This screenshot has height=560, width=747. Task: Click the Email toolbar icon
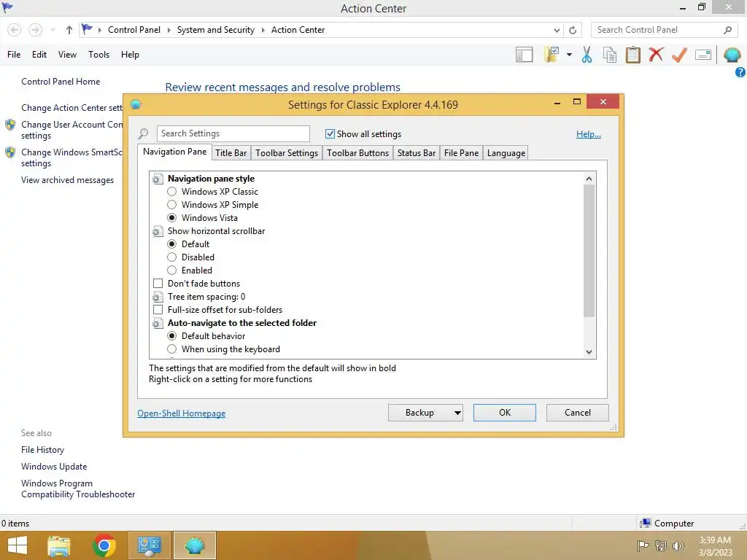click(703, 55)
